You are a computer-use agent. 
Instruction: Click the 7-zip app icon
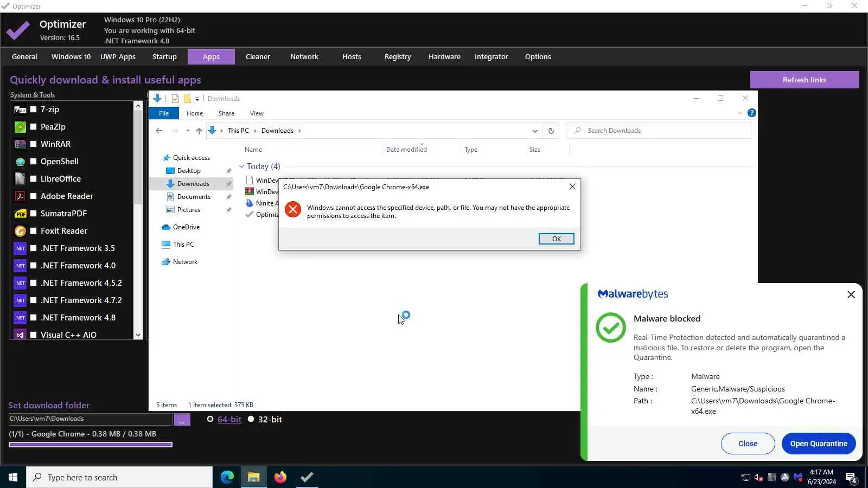[x=20, y=110]
